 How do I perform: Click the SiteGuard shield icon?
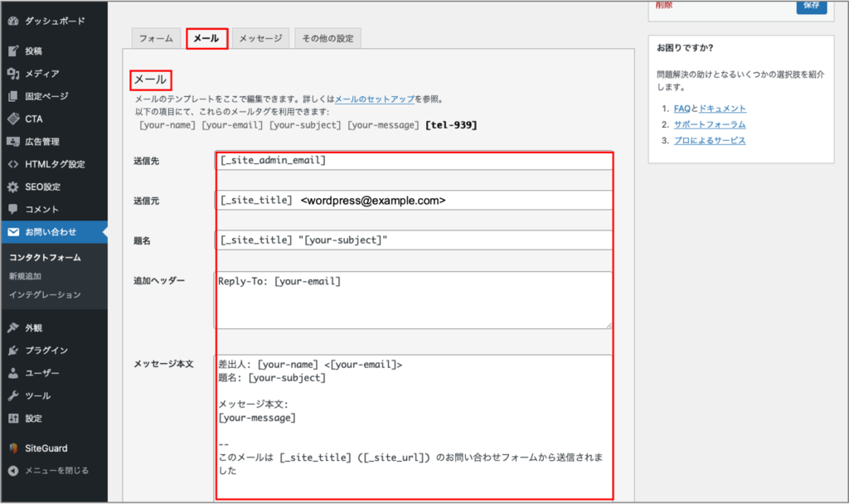[13, 448]
